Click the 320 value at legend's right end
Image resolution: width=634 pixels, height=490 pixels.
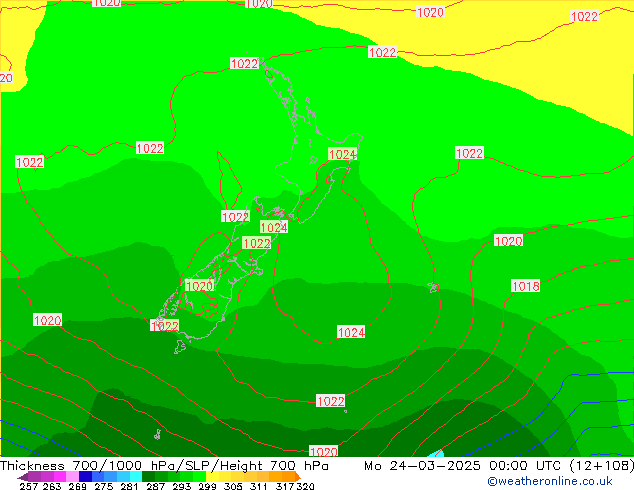point(306,486)
